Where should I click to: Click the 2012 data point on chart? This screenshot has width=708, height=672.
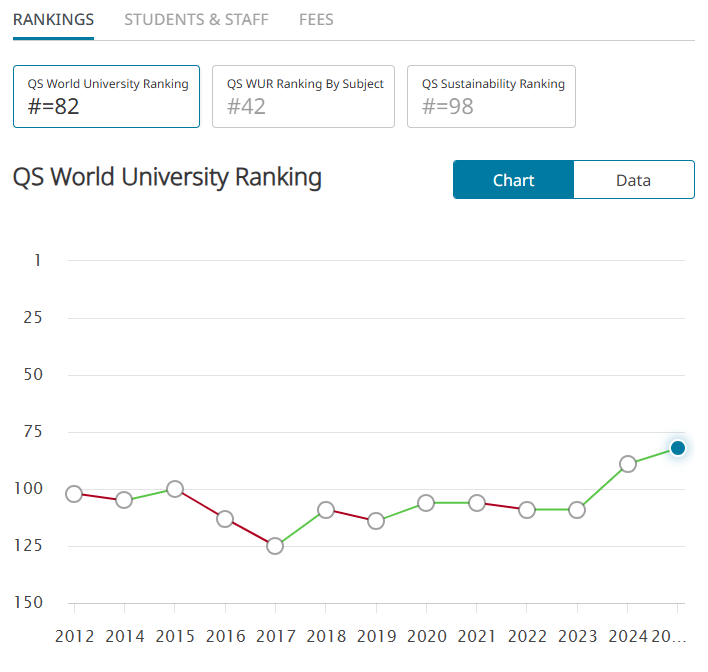[74, 494]
